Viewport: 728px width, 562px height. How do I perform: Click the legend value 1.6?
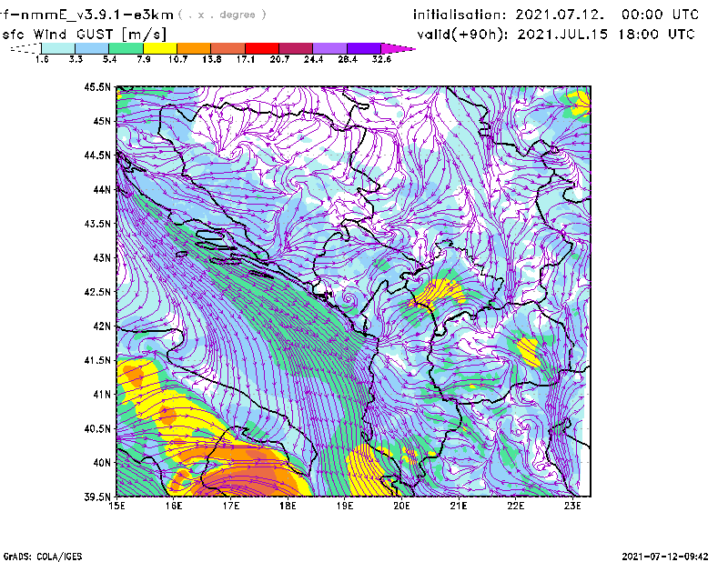42,59
